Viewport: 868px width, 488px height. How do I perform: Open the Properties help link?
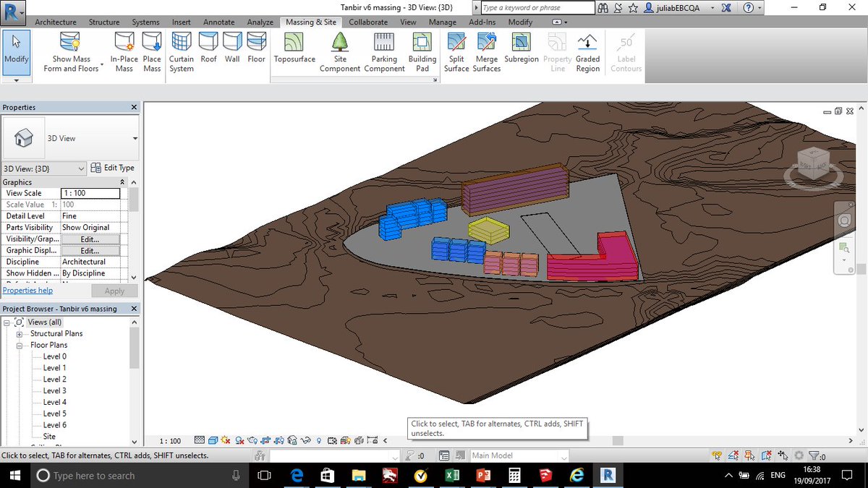(27, 291)
